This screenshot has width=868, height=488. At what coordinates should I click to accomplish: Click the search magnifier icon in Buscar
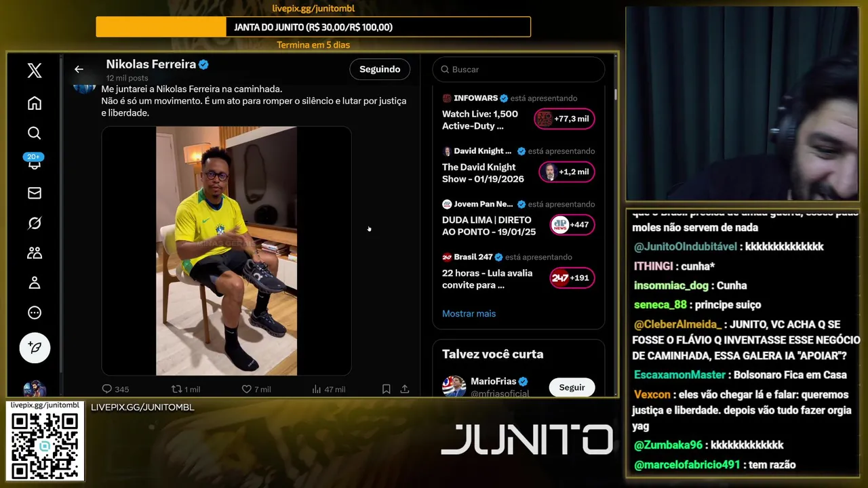(445, 69)
